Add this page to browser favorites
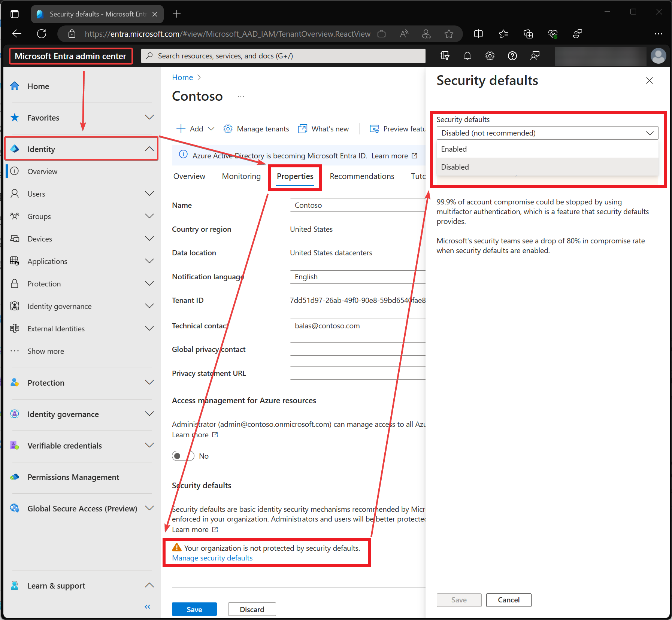The image size is (672, 620). [x=449, y=34]
